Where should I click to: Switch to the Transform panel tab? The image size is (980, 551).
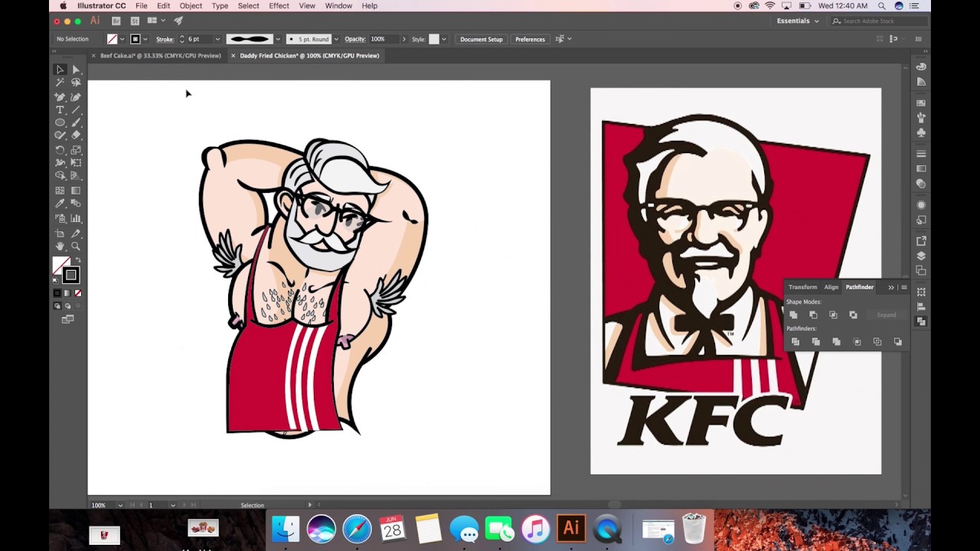tap(802, 287)
